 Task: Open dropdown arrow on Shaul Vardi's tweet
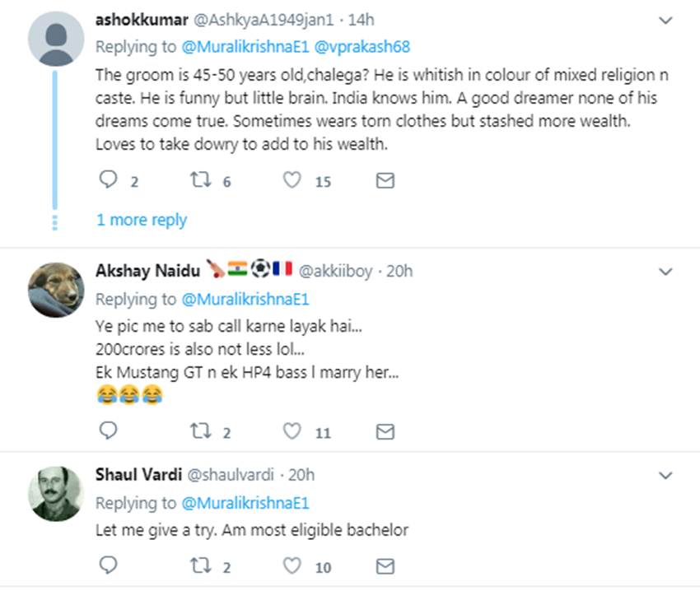click(666, 476)
